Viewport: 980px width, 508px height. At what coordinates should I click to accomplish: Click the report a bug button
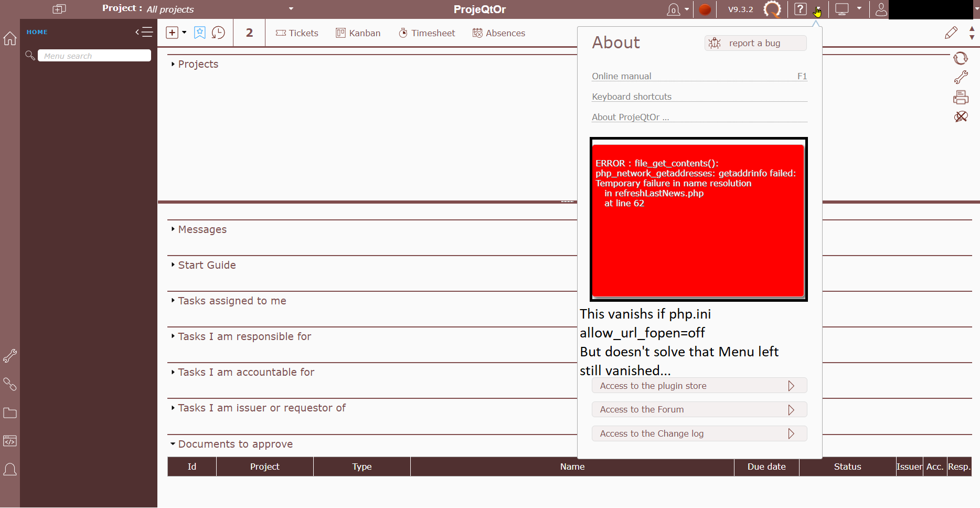click(754, 43)
